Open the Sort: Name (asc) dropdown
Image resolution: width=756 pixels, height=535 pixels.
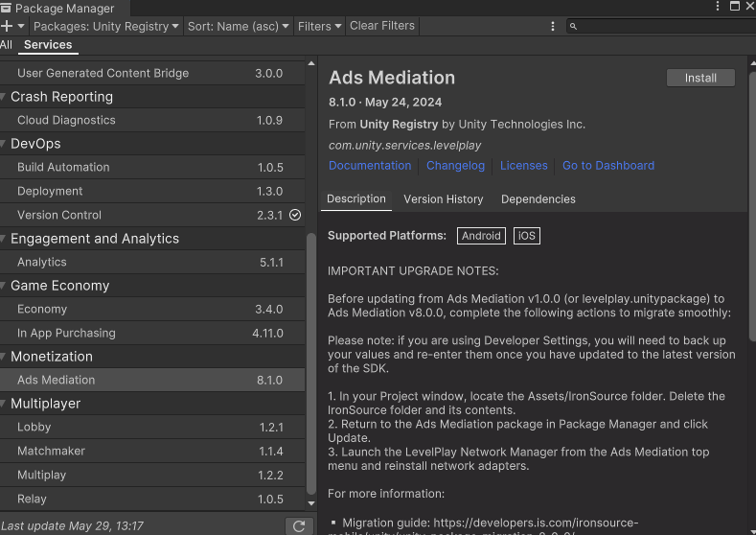point(239,26)
